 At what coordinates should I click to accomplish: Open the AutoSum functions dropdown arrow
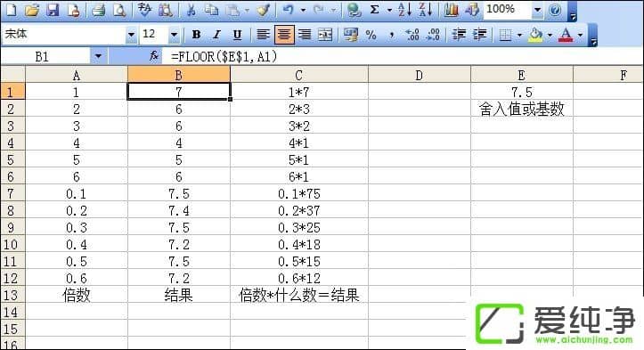pyautogui.click(x=389, y=10)
